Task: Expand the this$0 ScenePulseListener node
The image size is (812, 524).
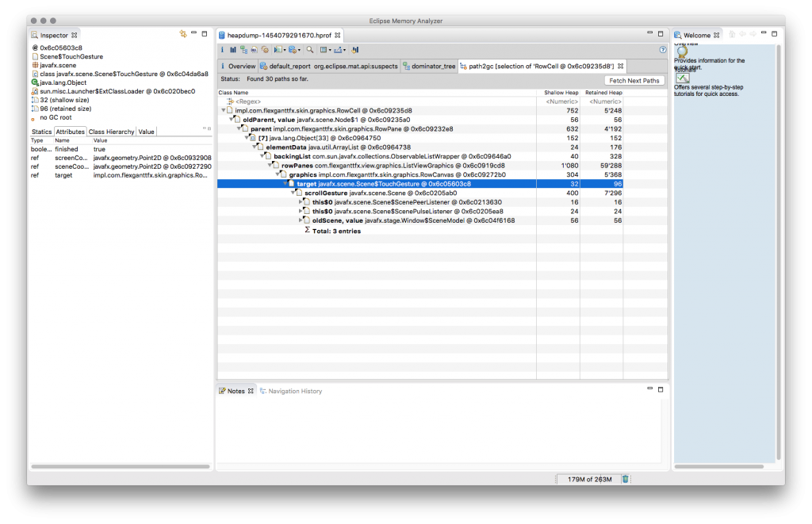Action: [301, 211]
